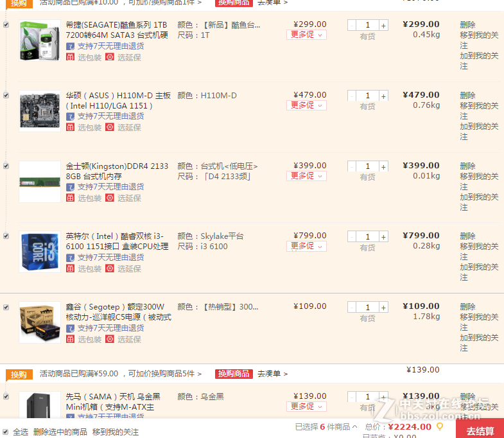Add Intel i3 CPU to my favorites

point(479,272)
